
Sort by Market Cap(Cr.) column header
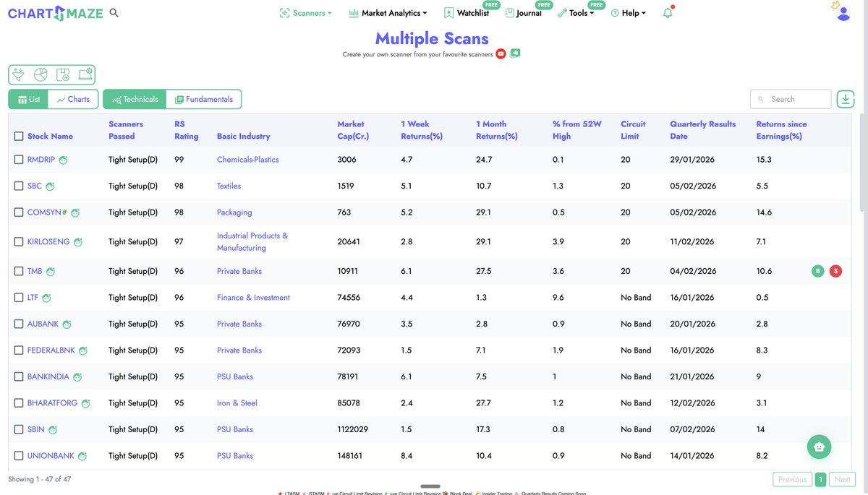point(353,130)
